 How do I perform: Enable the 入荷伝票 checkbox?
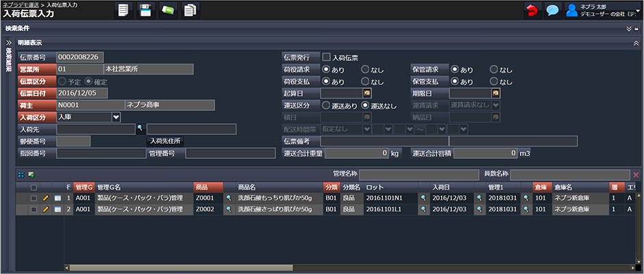327,58
